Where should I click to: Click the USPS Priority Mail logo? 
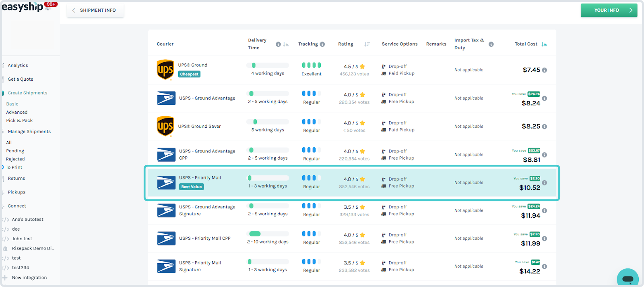point(166,183)
